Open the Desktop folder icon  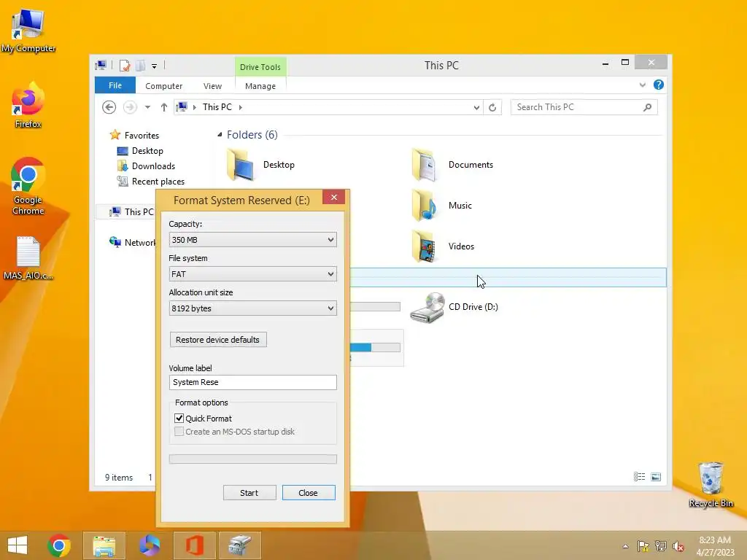coord(240,165)
